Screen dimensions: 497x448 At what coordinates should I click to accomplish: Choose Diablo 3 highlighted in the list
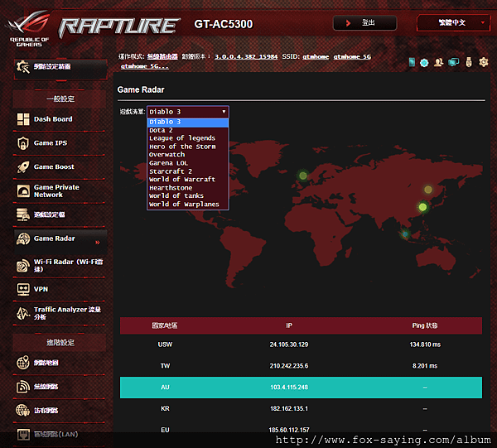click(x=188, y=122)
